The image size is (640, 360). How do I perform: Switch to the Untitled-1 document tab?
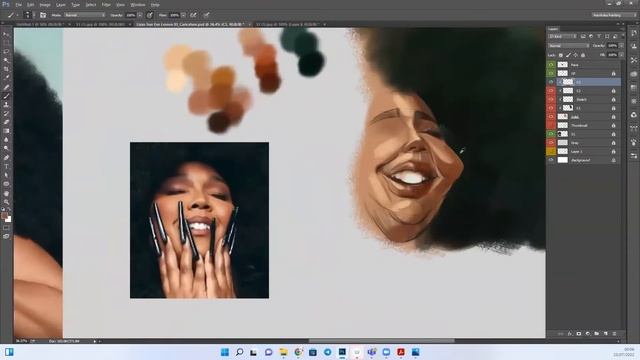[x=40, y=24]
